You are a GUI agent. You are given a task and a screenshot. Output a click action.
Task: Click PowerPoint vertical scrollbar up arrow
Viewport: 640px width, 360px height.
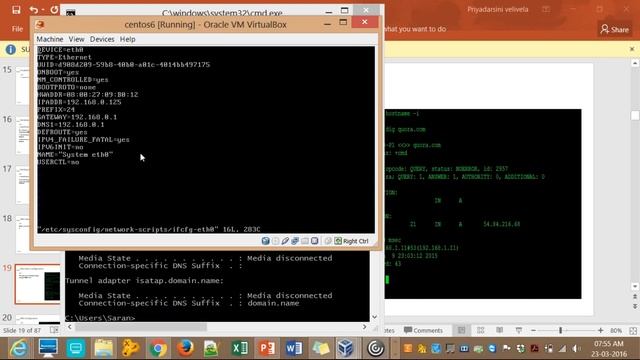[x=635, y=63]
